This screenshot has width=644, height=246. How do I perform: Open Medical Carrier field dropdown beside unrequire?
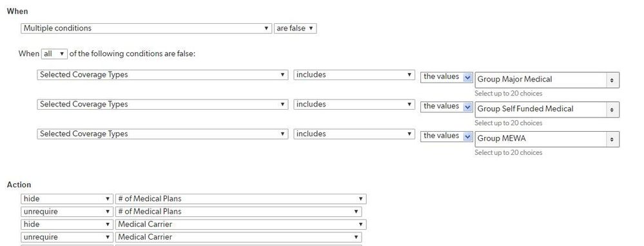pyautogui.click(x=239, y=237)
